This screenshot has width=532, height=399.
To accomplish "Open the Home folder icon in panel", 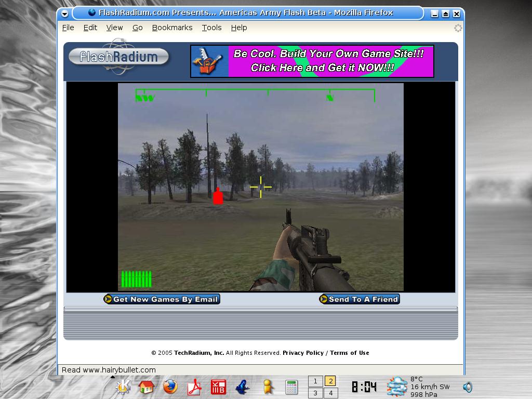I will tap(147, 387).
